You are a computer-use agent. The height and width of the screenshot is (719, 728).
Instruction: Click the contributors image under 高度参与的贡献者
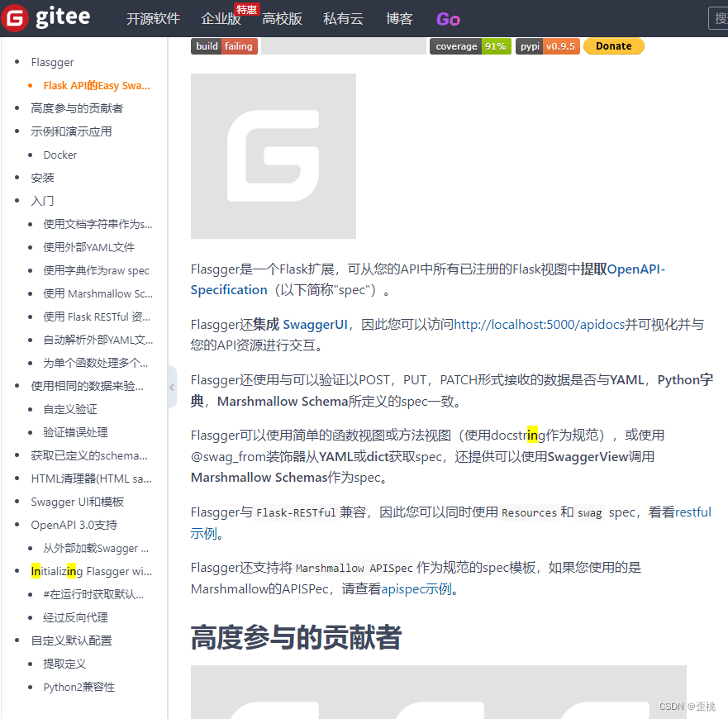438,692
